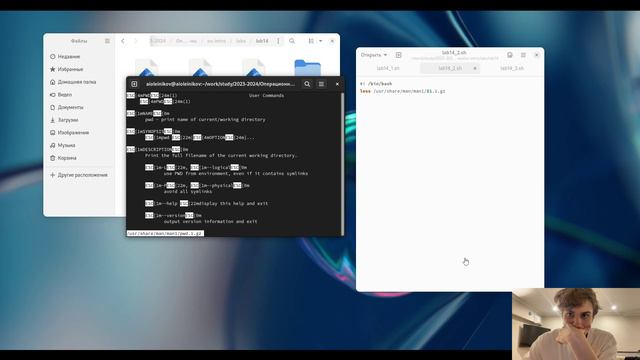This screenshot has width=640, height=360.
Task: Select the third script file icon in Files
Action: pos(254,68)
